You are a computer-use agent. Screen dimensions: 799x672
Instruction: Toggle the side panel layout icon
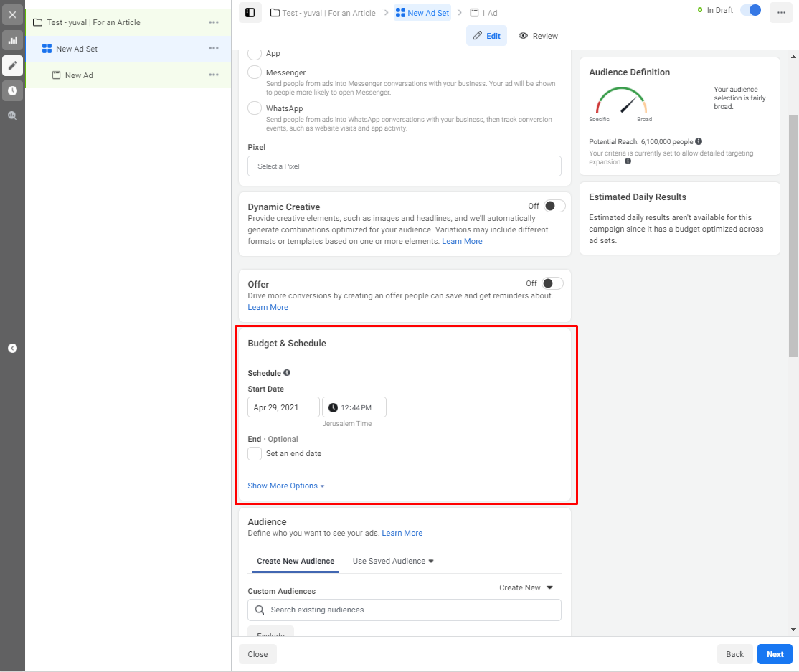click(250, 13)
